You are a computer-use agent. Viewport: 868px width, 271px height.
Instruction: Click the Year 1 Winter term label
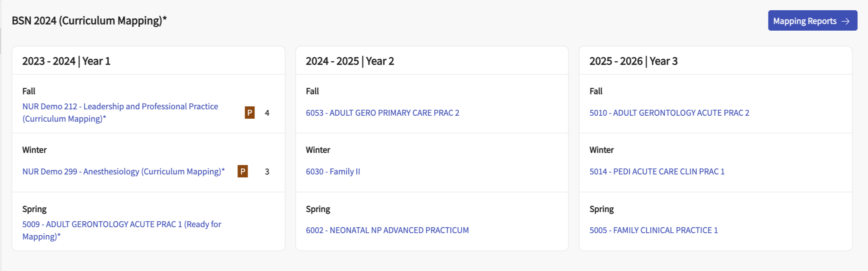[x=34, y=150]
